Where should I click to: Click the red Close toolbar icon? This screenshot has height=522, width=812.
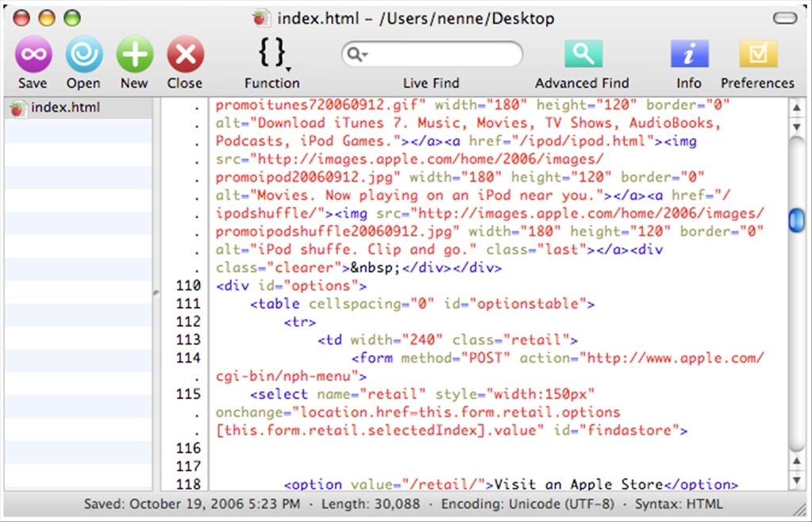tap(185, 54)
